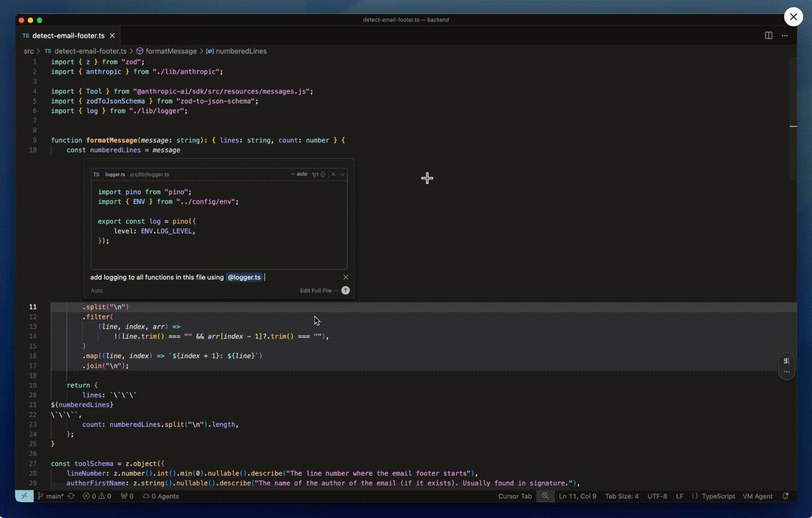This screenshot has height=518, width=812.
Task: Toggle Cursor Tab in the status bar
Action: [515, 496]
